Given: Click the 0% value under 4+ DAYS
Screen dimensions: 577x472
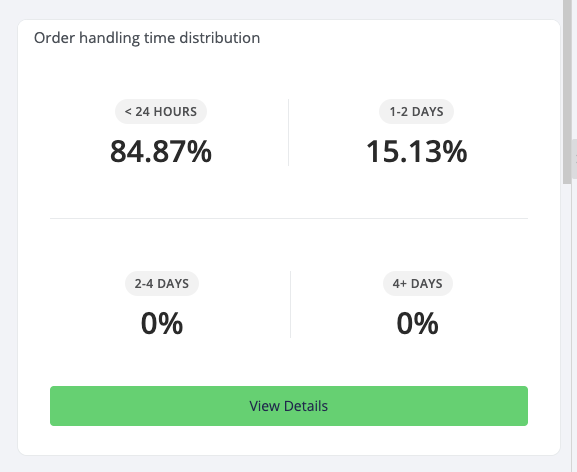Looking at the screenshot, I should pos(418,323).
